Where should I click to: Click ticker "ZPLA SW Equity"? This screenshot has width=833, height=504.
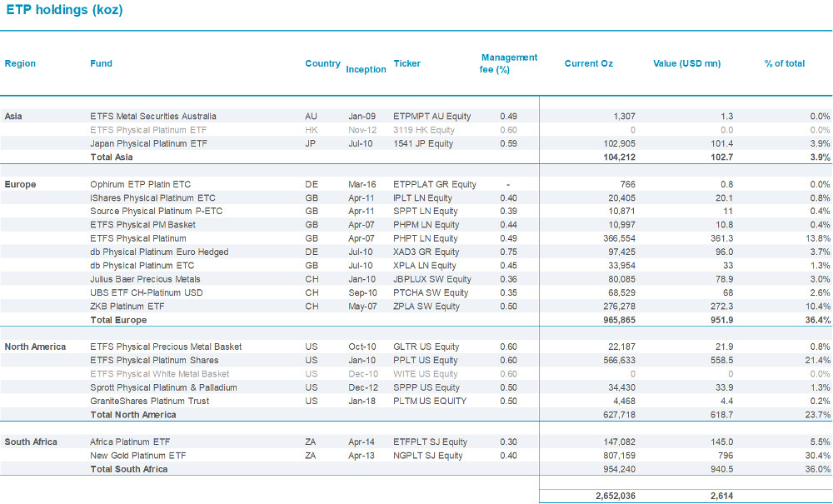tap(426, 307)
